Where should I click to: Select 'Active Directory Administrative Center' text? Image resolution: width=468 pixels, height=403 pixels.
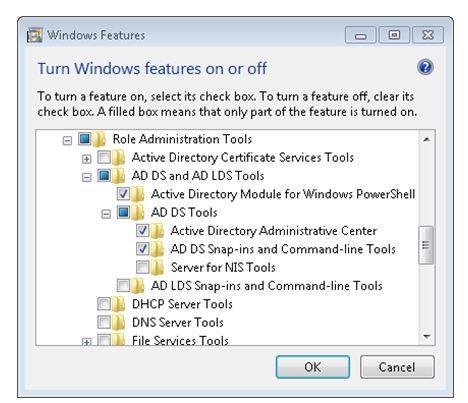pyautogui.click(x=274, y=231)
